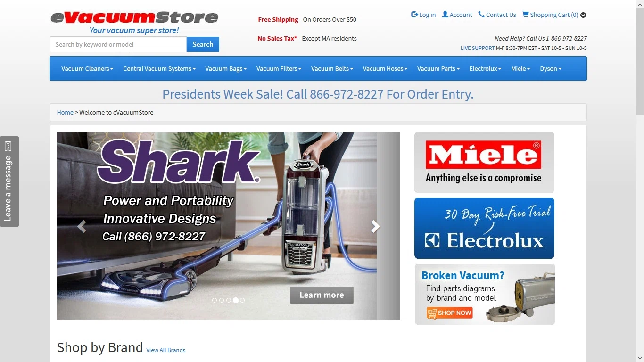Viewport: 644px width, 362px height.
Task: Open the View All Brands link
Action: (165, 350)
